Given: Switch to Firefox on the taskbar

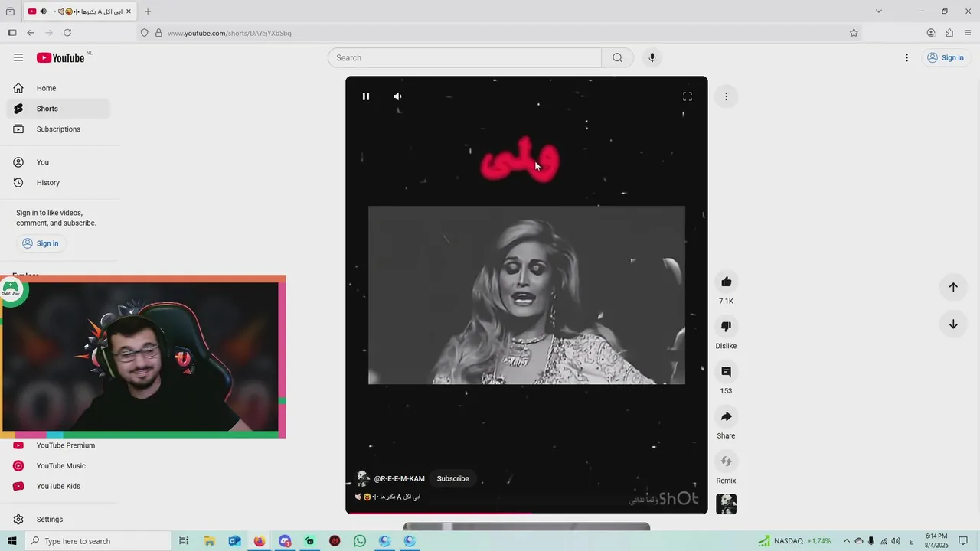Looking at the screenshot, I should [260, 541].
